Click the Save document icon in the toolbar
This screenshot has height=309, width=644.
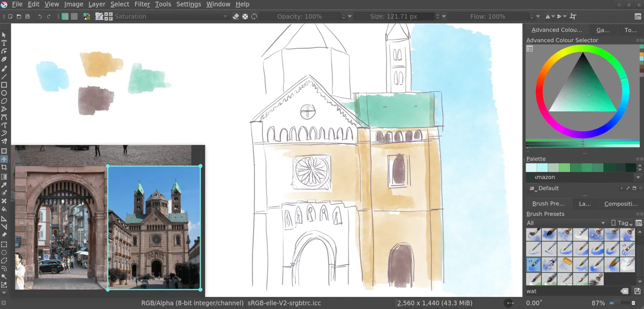(27, 17)
